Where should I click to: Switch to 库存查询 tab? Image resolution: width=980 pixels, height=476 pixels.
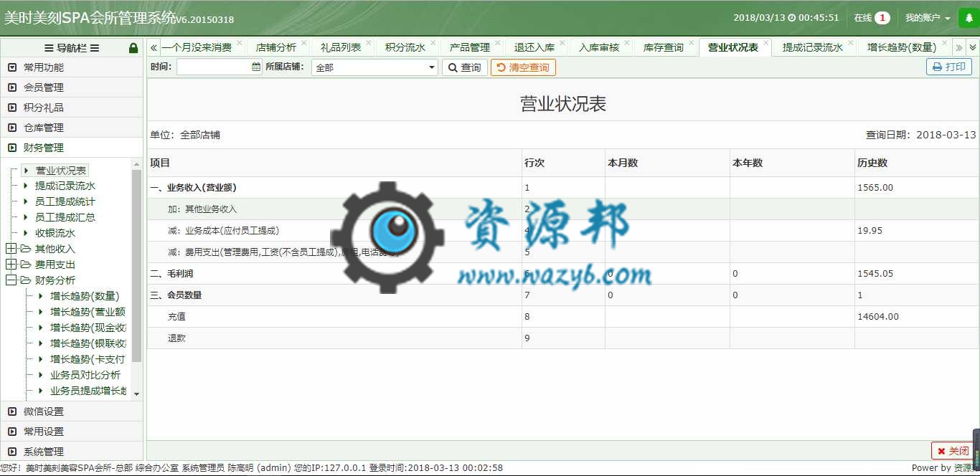[664, 47]
